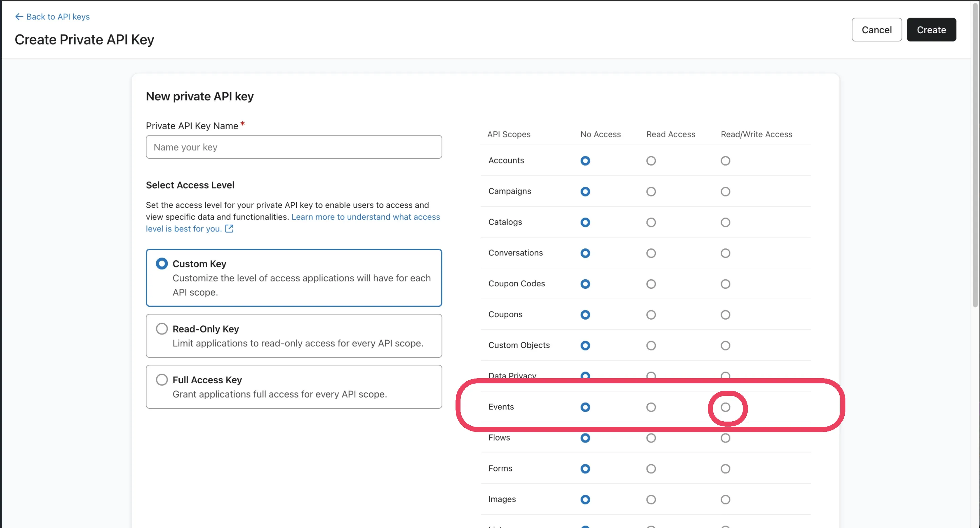The width and height of the screenshot is (980, 528).
Task: Set Custom Objects to Read/Write Access
Action: tap(725, 346)
